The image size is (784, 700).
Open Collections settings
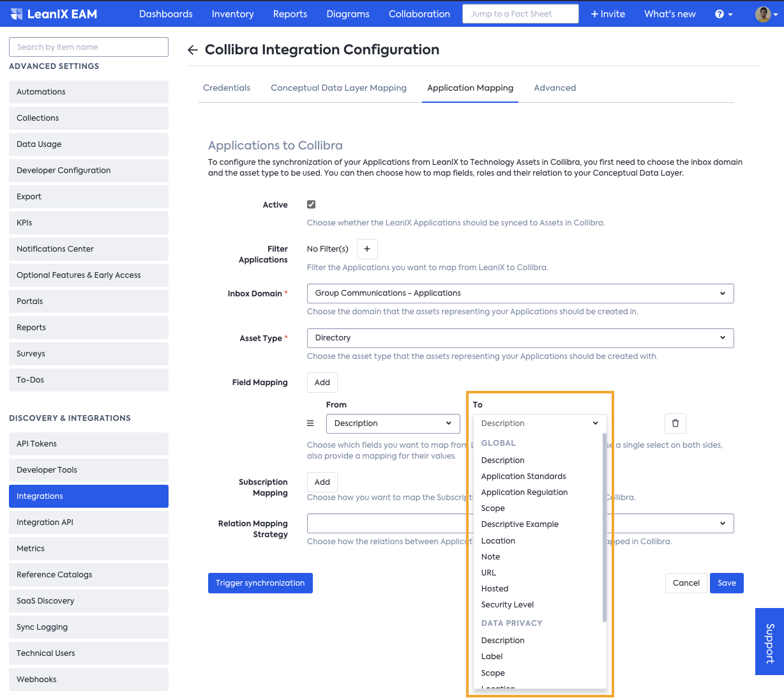89,118
